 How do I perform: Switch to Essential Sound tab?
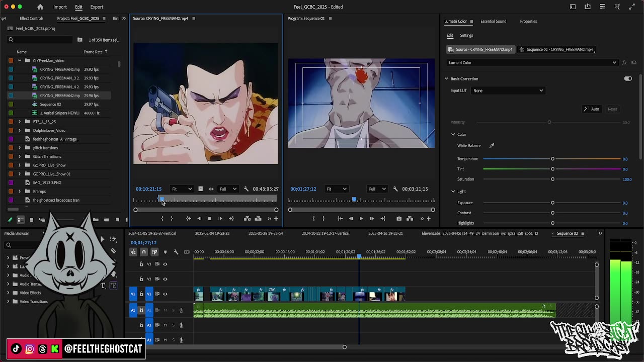point(493,22)
